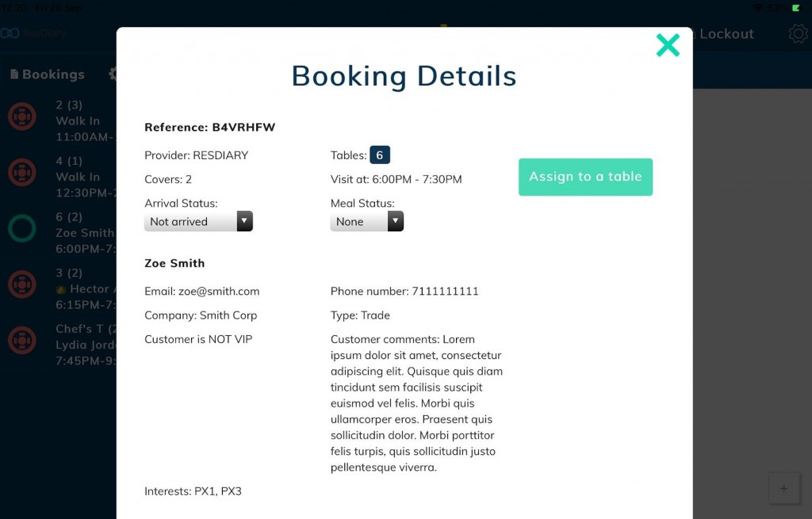Click the Bookings document icon
Viewport: 812px width, 519px height.
click(x=14, y=74)
